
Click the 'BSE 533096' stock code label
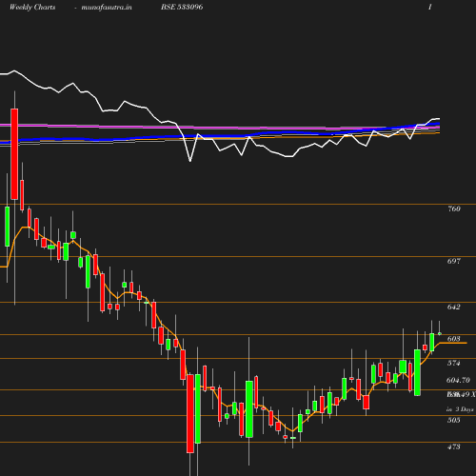(182, 7)
